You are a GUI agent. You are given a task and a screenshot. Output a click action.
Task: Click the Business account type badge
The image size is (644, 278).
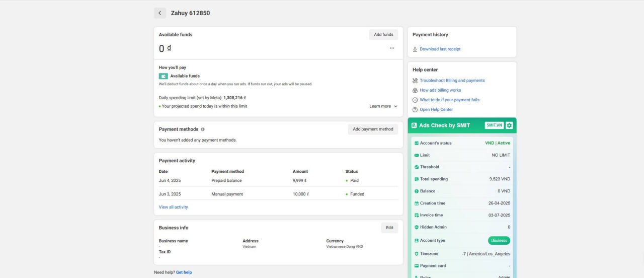click(499, 241)
